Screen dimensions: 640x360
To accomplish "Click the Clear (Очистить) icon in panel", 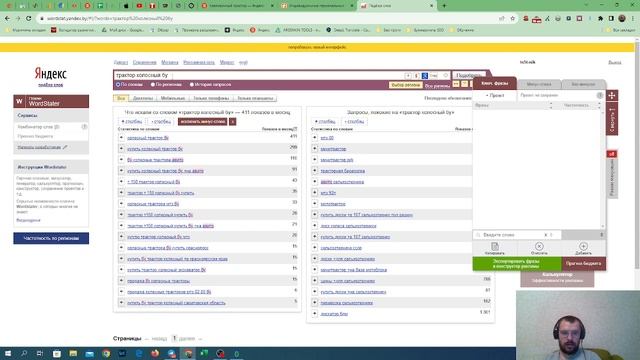I will tap(539, 248).
